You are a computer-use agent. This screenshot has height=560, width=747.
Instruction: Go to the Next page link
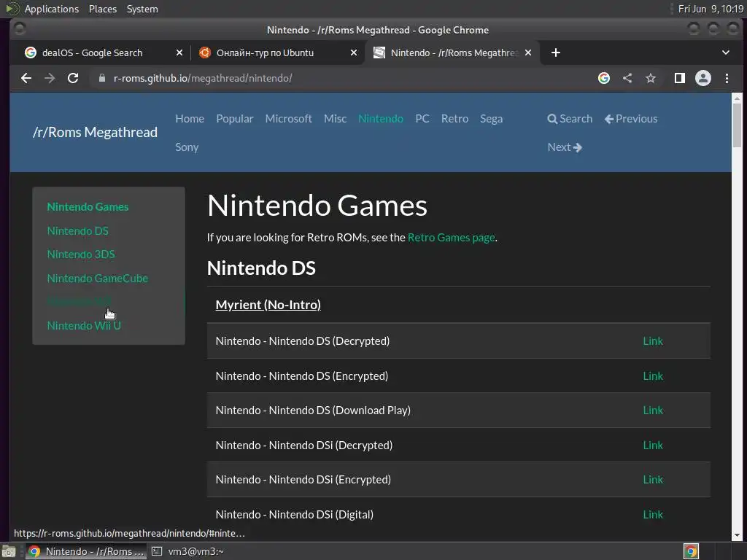click(565, 147)
